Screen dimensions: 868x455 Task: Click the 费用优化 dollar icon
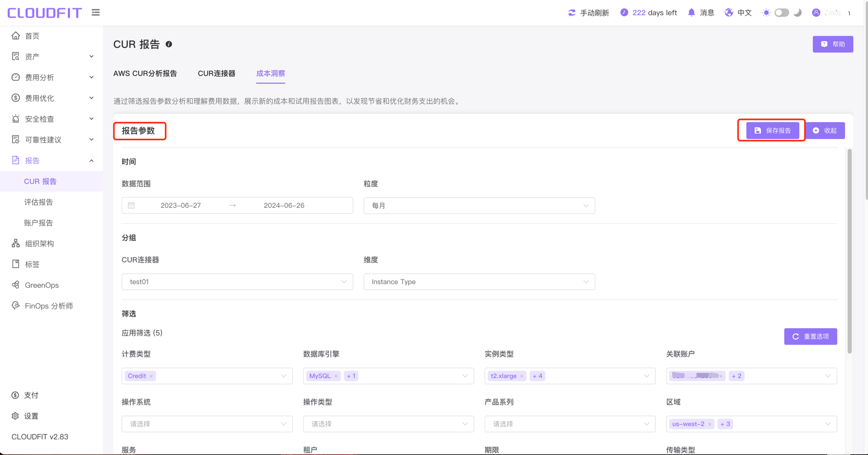click(16, 98)
